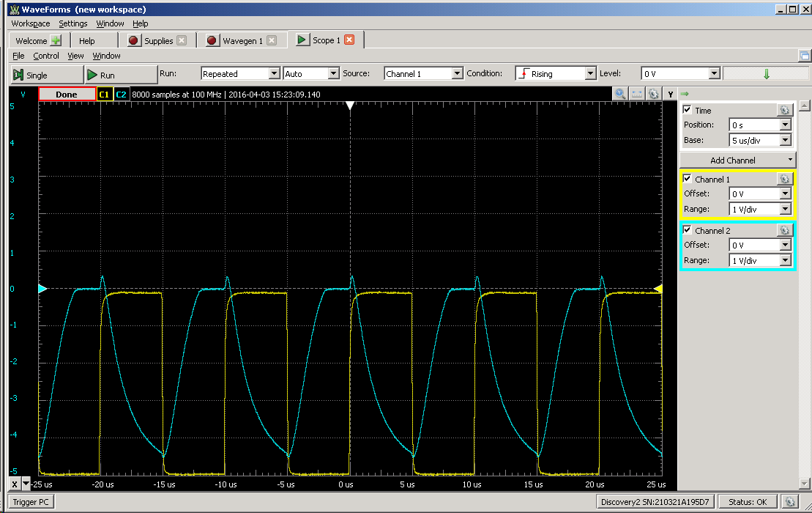The width and height of the screenshot is (812, 513).
Task: Open Channel 2 settings gear icon
Action: tap(784, 230)
